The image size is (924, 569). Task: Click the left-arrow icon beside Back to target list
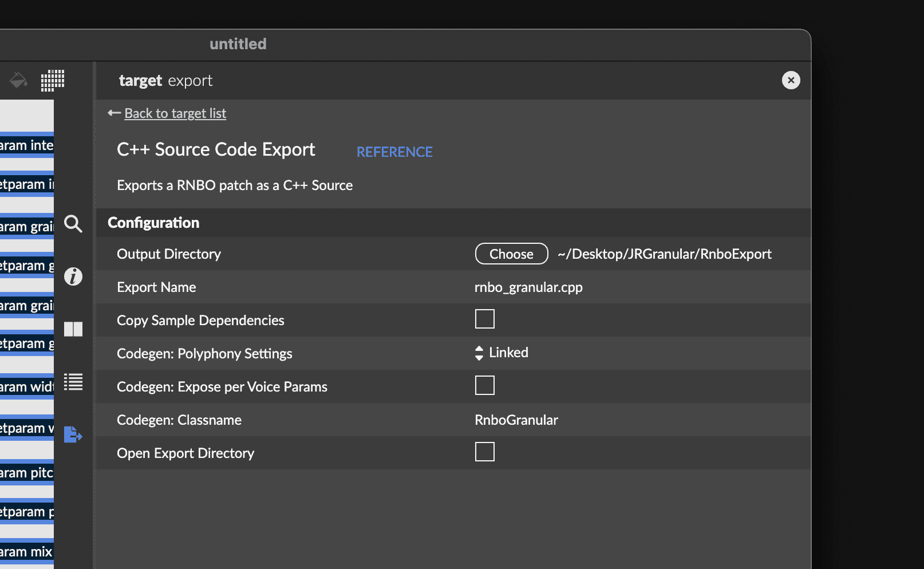[x=113, y=113]
